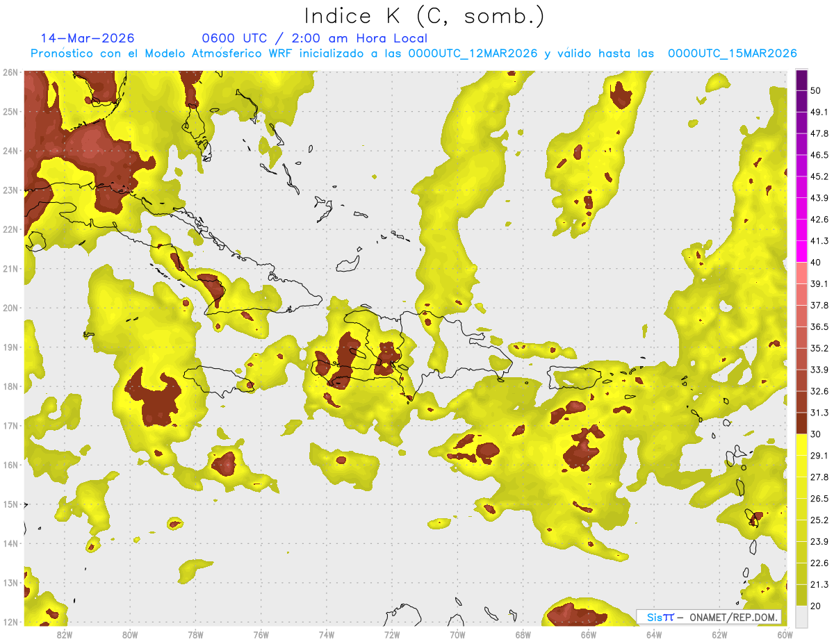Click the "30" colorbar value
Screen dimensions: 834x644
pos(816,434)
